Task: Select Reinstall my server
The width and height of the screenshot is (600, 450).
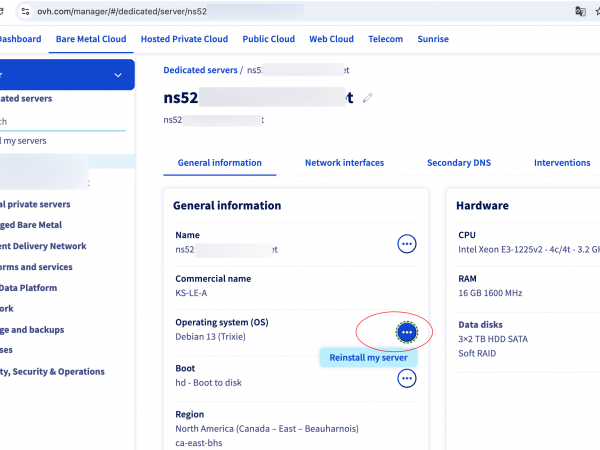Action: coord(368,357)
